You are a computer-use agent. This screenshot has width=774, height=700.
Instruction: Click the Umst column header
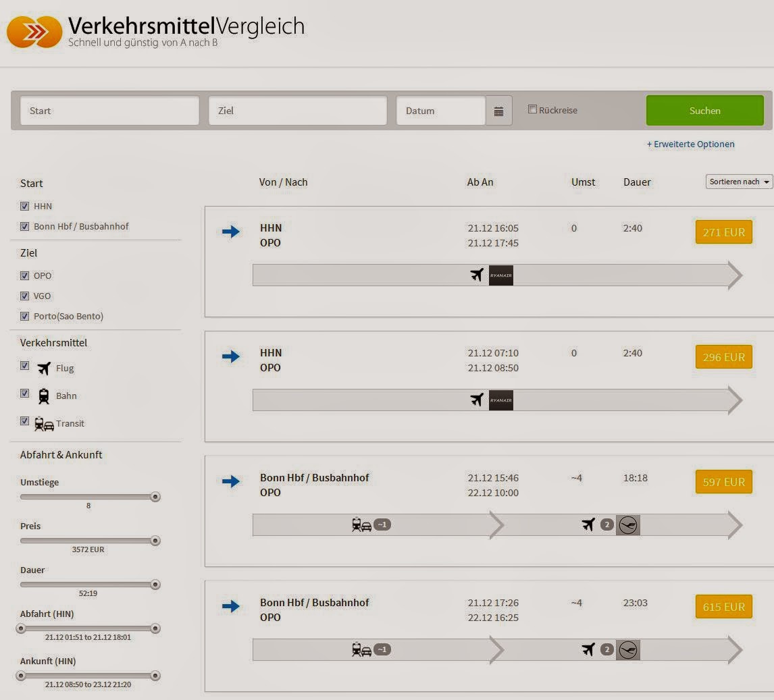coord(584,182)
